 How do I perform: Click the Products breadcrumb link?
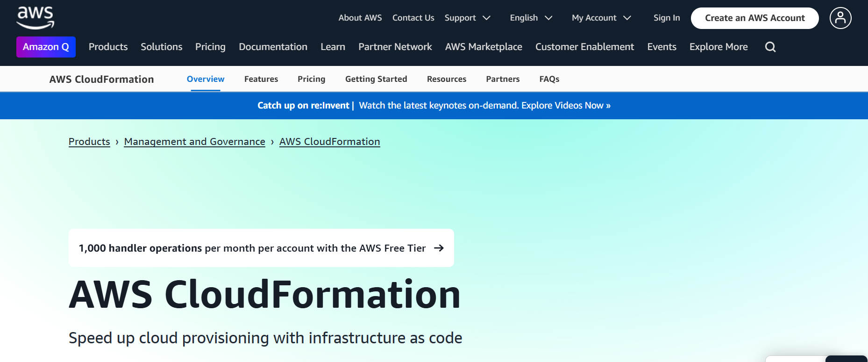pos(89,142)
